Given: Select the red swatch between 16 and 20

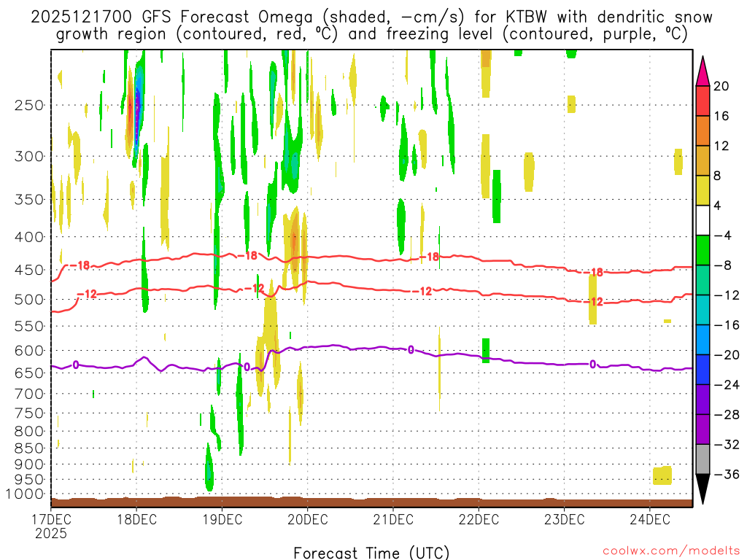Looking at the screenshot, I should 703,101.
